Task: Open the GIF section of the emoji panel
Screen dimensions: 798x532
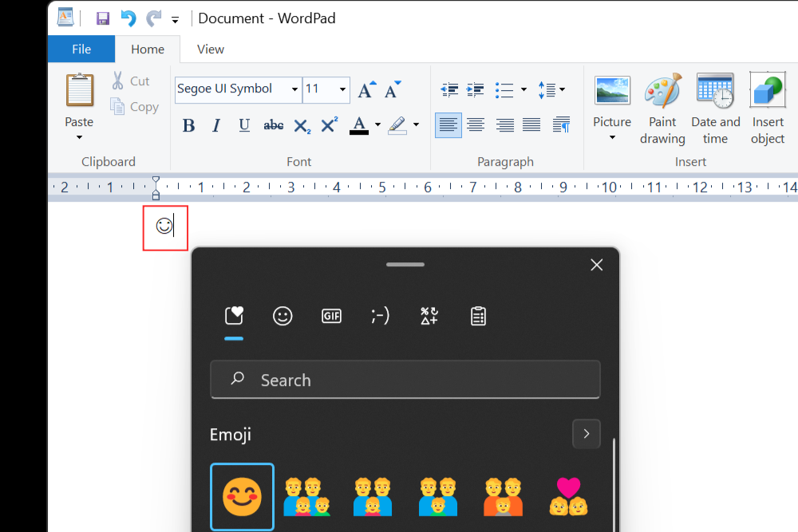Action: tap(331, 316)
